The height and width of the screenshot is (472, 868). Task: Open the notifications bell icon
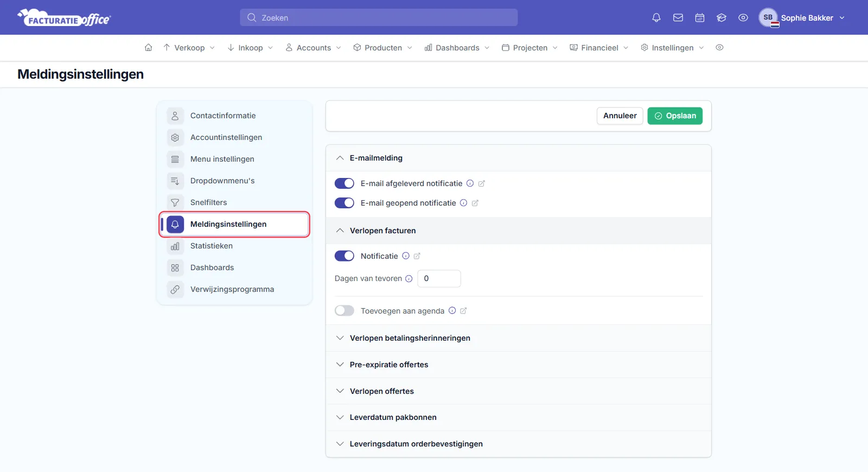pyautogui.click(x=656, y=18)
